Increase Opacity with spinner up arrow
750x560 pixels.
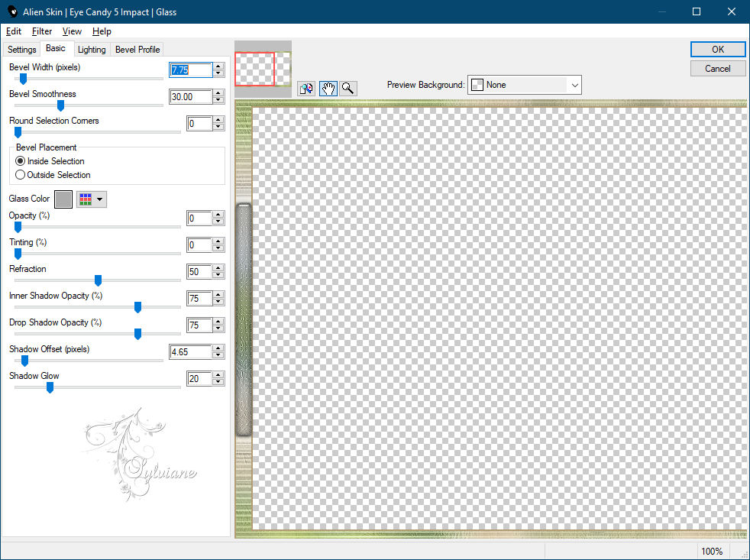pos(218,215)
